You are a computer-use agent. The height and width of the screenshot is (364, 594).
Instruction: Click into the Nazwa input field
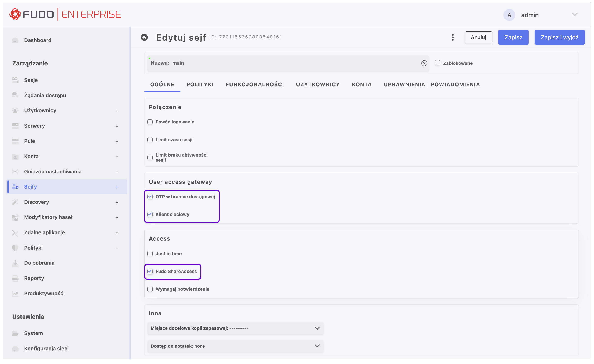click(x=289, y=63)
